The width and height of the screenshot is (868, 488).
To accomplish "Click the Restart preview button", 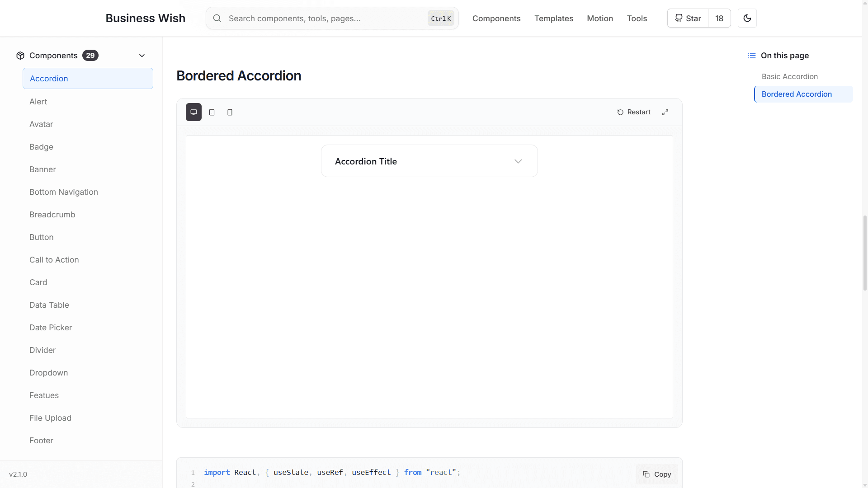I will coord(634,112).
